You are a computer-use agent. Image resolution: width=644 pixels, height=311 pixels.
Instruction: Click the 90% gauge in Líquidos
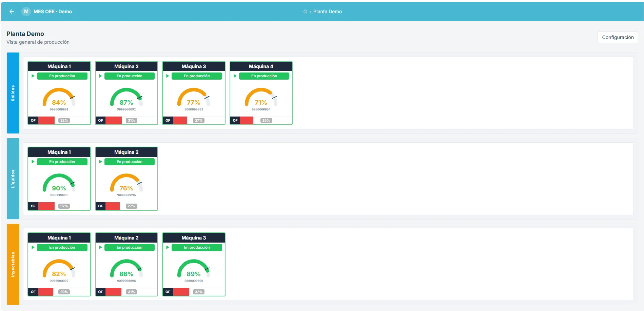point(59,183)
